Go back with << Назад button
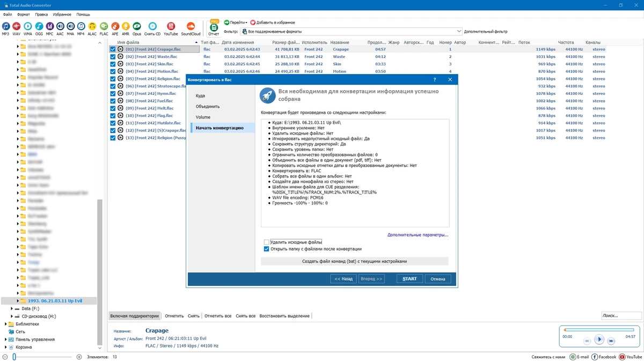The image size is (644, 362). 343,279
